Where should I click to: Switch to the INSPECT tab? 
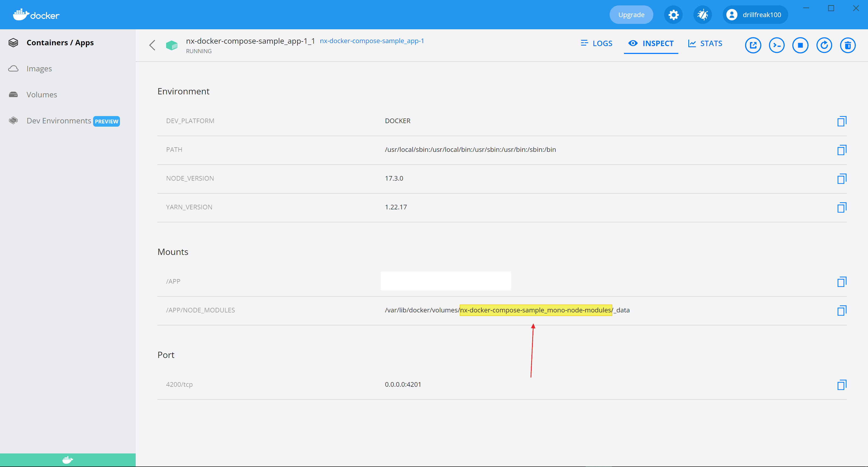point(651,43)
